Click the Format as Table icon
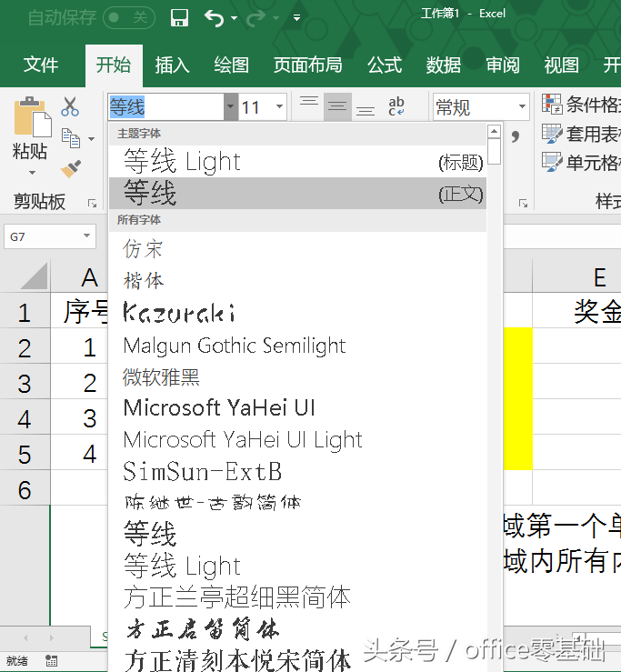 coord(552,134)
